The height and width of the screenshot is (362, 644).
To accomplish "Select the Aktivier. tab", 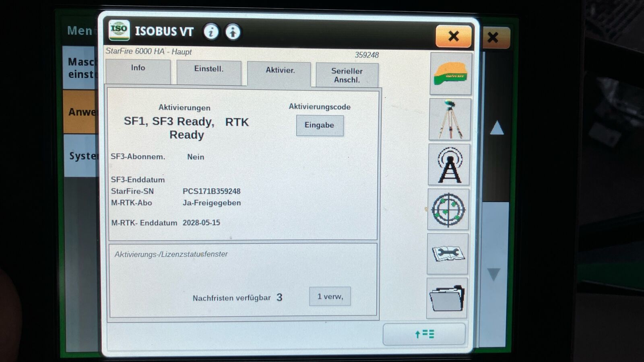I will [279, 74].
